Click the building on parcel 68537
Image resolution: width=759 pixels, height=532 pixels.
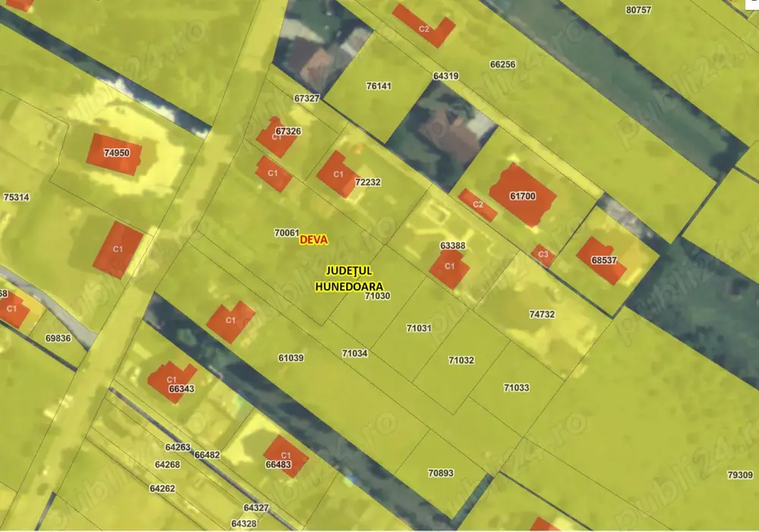tap(602, 259)
